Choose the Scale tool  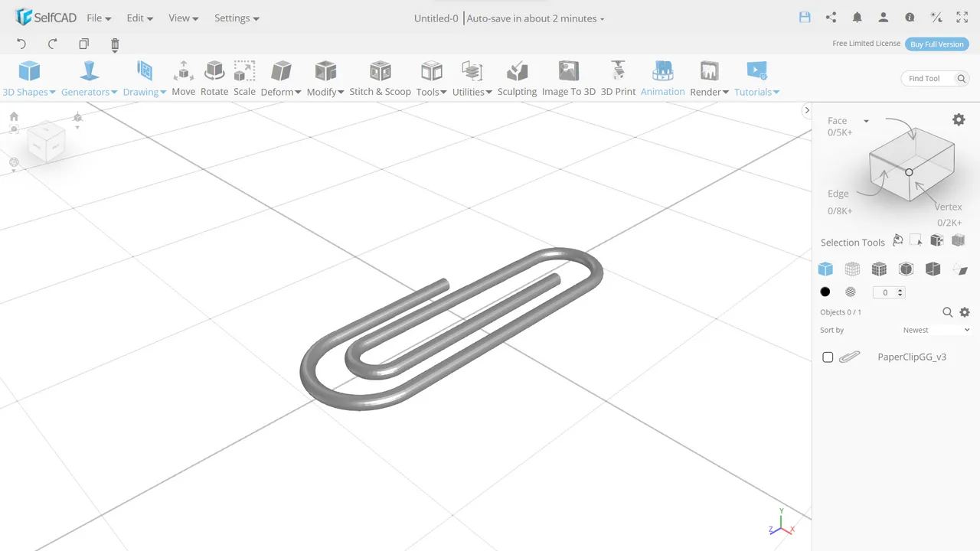(244, 79)
